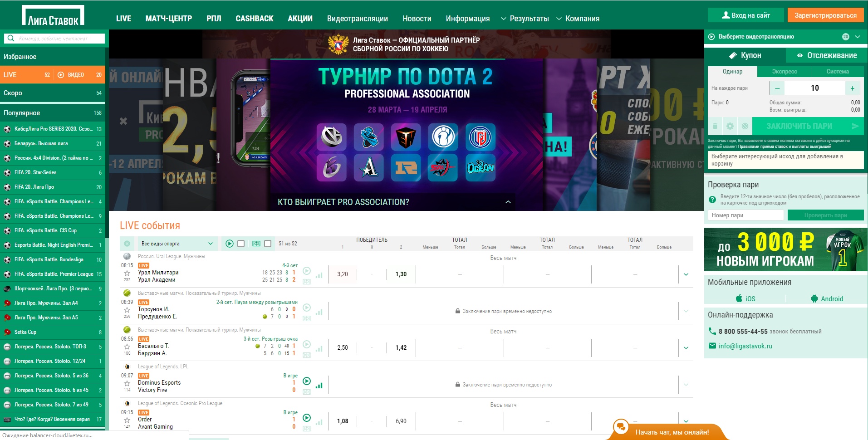The image size is (868, 440).
Task: Open Беларусь. Высшая лига in sidebar
Action: point(53,143)
